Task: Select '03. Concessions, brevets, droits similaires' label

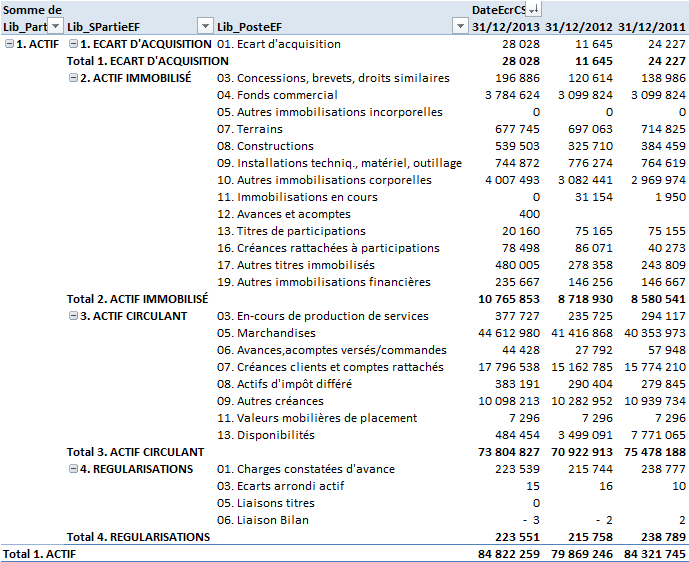Action: (333, 78)
